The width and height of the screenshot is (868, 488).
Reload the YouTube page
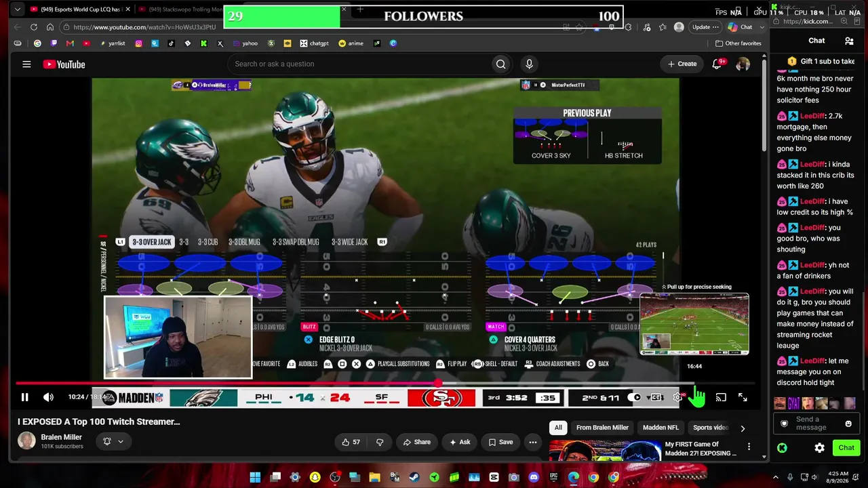tap(34, 27)
